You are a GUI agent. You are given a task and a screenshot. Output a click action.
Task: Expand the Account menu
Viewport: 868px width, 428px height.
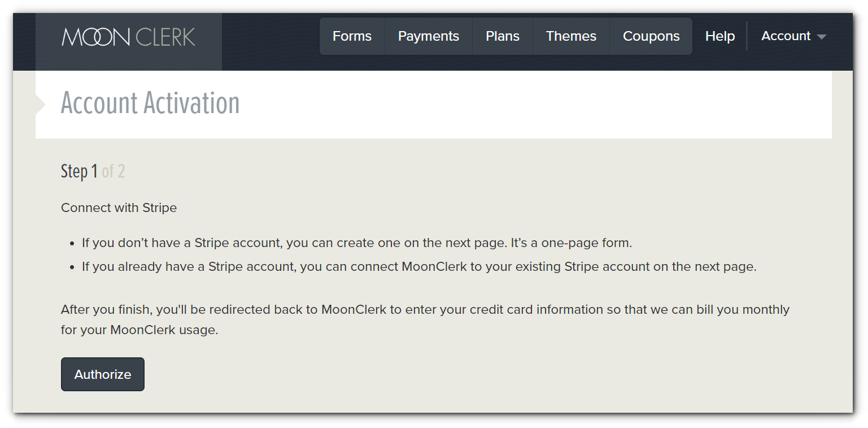(x=793, y=36)
